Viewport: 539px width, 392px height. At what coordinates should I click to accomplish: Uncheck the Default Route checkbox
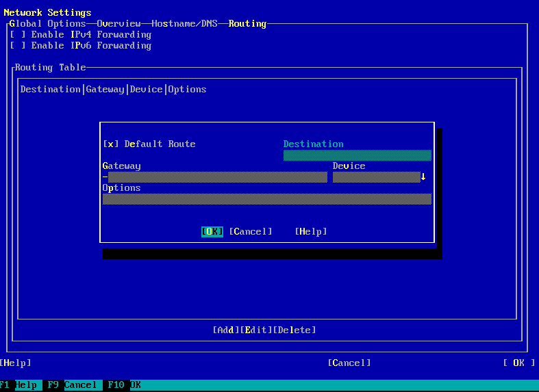110,144
